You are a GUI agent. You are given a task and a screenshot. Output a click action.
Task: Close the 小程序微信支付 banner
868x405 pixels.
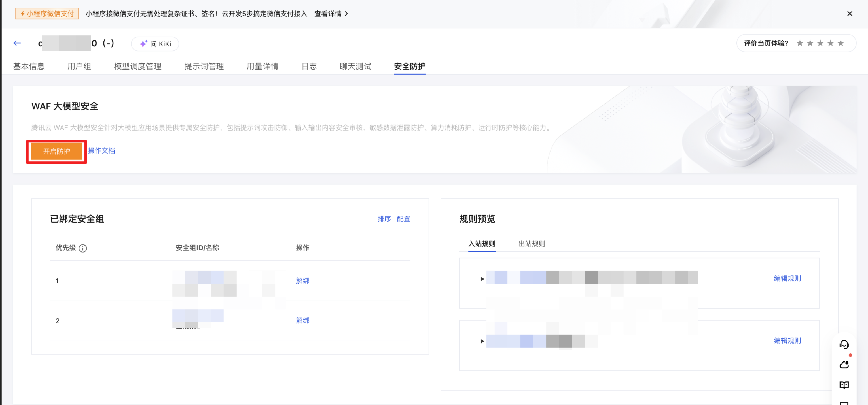pos(850,14)
